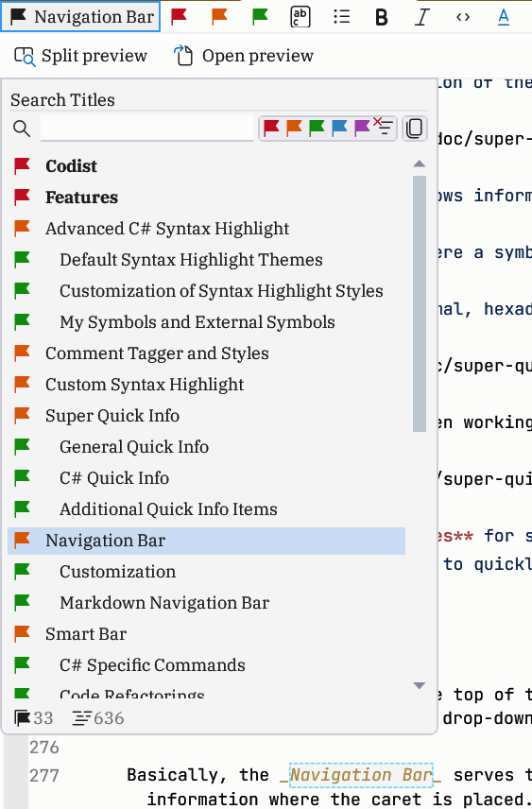Open the Navigation Bar title dropdown

click(x=80, y=17)
